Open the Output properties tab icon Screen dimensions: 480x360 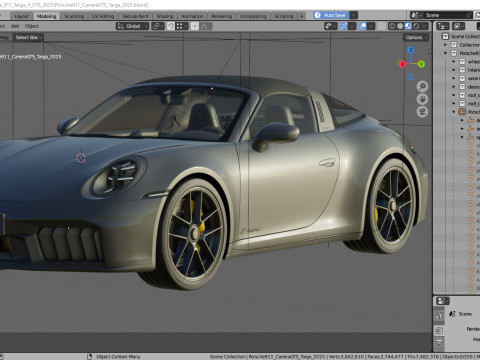tap(439, 342)
